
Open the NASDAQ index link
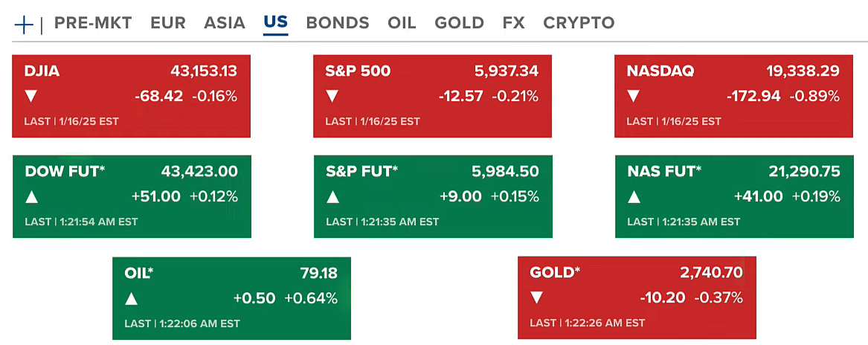coord(660,71)
